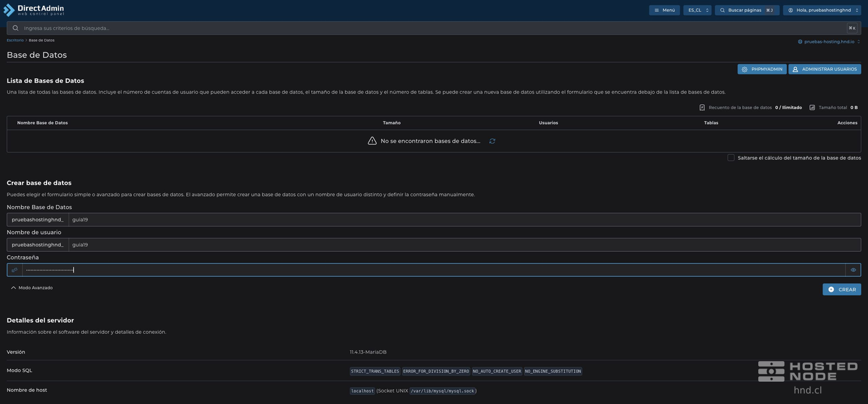Click the Recuento de la base de datos icon
Screen dimensions: 868x404
click(702, 107)
